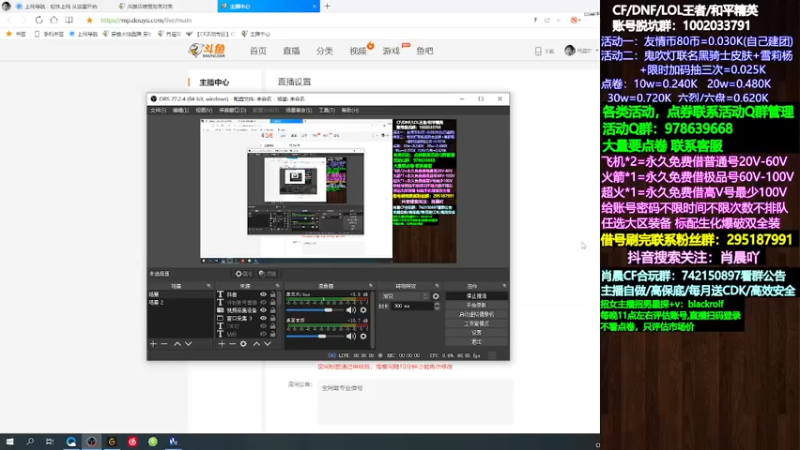
Task: Open OBS Edit menu
Action: coord(181,110)
